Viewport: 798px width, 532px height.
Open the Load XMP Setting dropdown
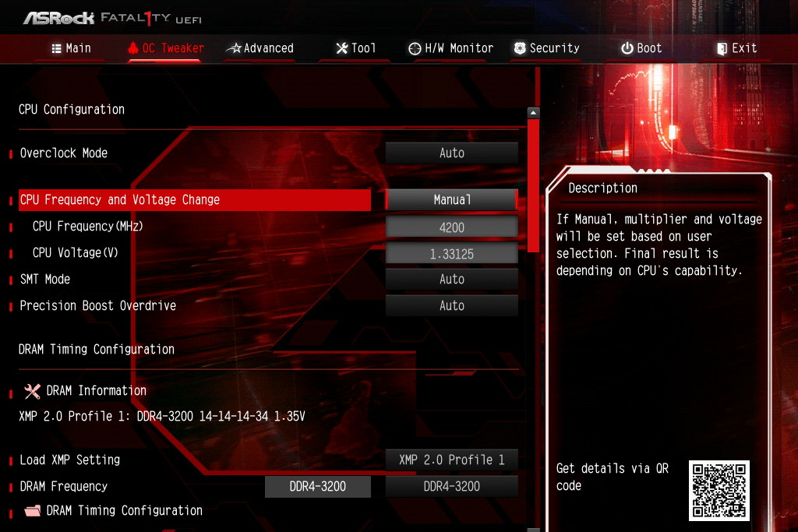(452, 460)
